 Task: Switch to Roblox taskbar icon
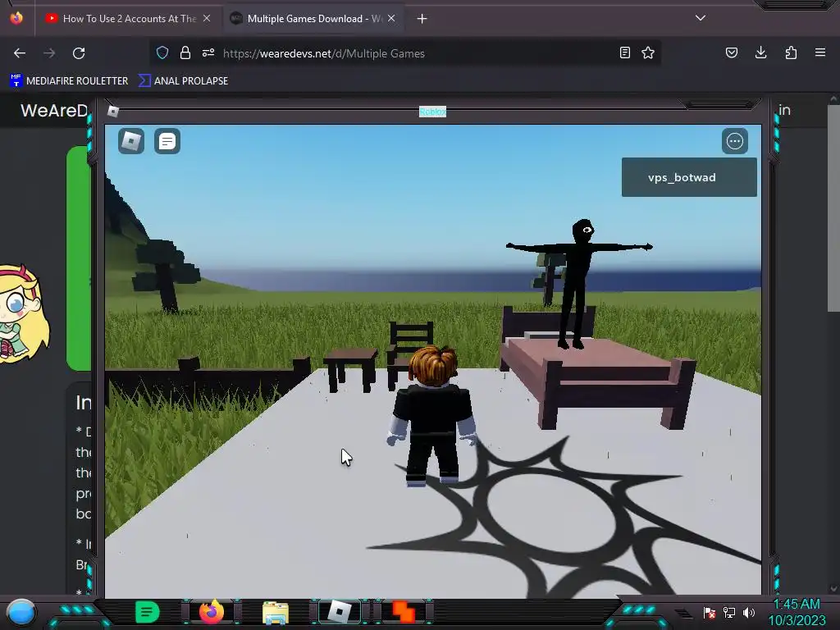(339, 612)
